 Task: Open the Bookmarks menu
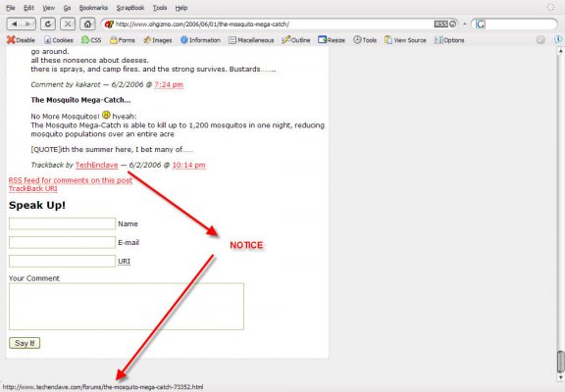click(93, 8)
